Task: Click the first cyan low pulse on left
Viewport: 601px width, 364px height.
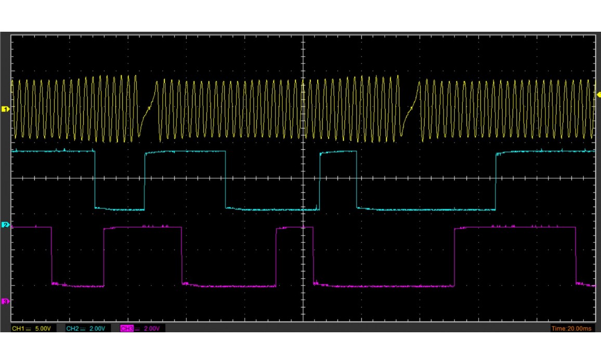Action: pyautogui.click(x=120, y=209)
